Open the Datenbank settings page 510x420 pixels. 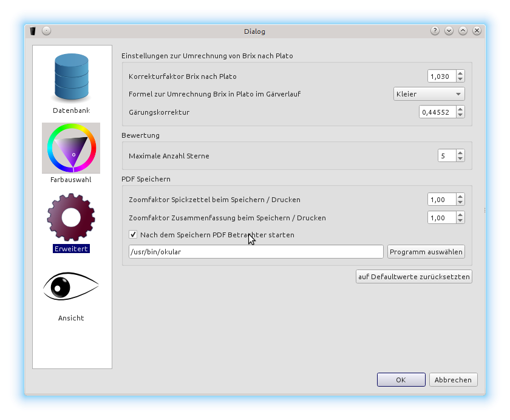click(71, 78)
